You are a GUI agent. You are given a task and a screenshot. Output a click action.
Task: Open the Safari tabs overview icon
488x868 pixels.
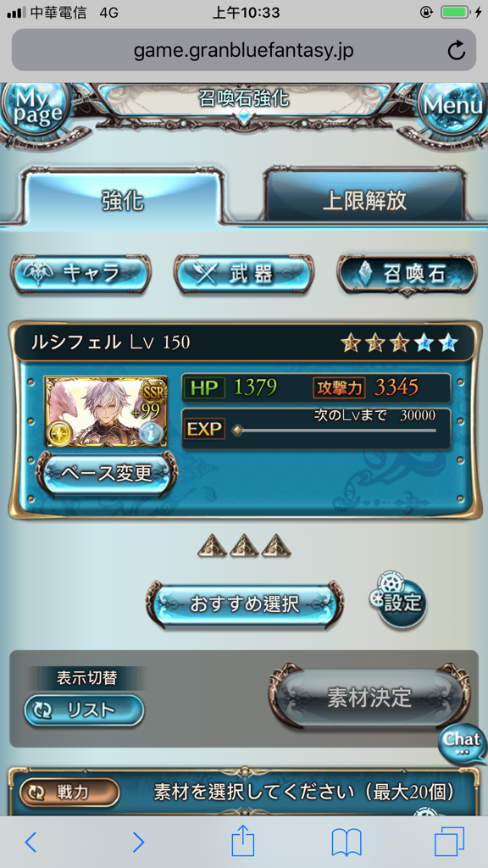tap(449, 843)
